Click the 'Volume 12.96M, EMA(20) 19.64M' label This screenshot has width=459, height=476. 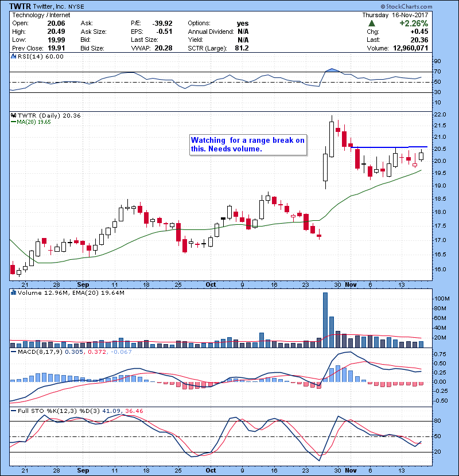click(x=71, y=293)
